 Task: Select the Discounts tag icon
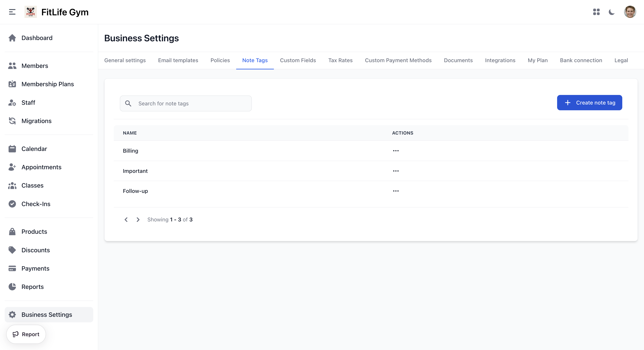[x=12, y=250]
